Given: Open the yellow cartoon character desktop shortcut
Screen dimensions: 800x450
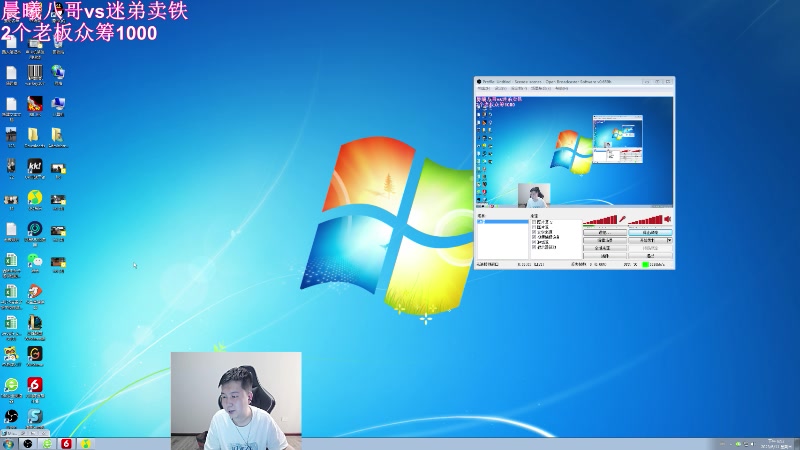Looking at the screenshot, I should [11, 354].
